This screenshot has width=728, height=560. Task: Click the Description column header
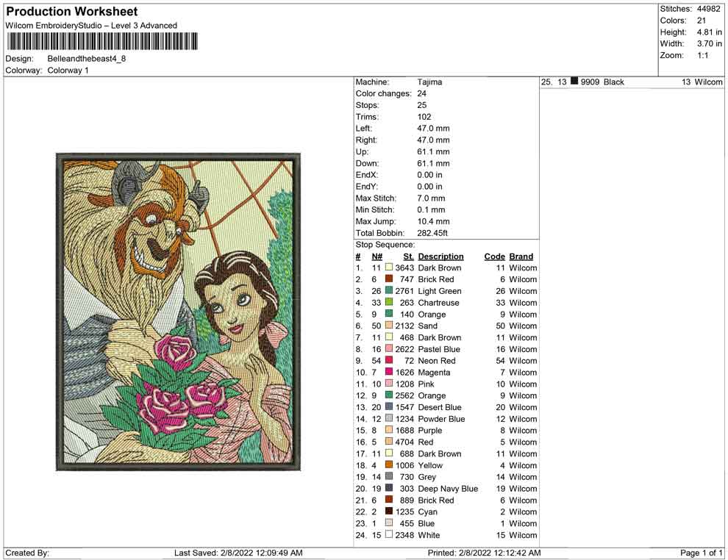pos(440,256)
